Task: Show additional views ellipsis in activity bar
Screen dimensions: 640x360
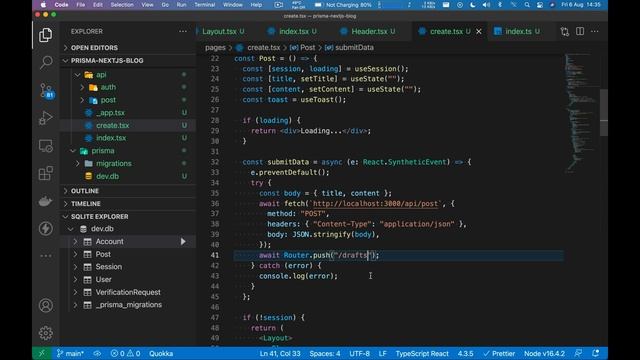Action: click(46, 256)
